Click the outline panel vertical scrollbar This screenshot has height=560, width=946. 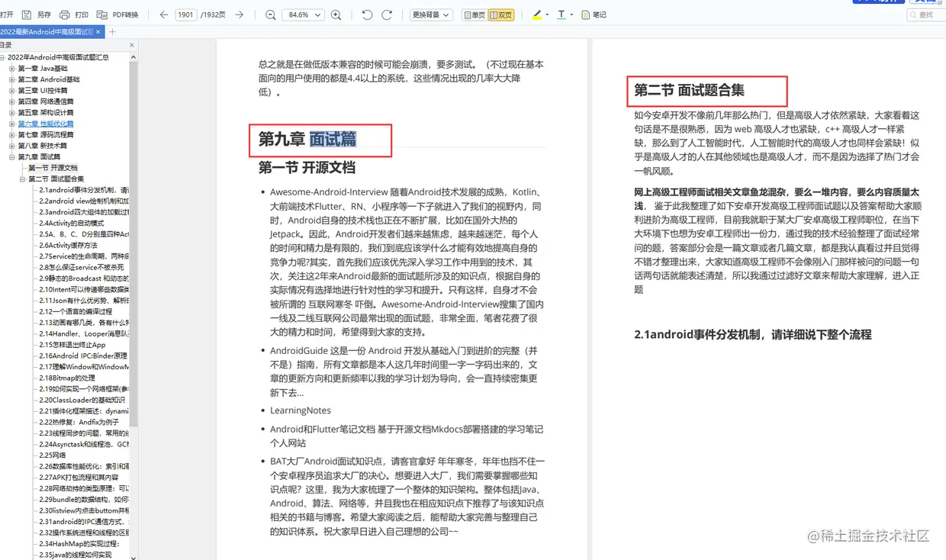click(x=134, y=244)
